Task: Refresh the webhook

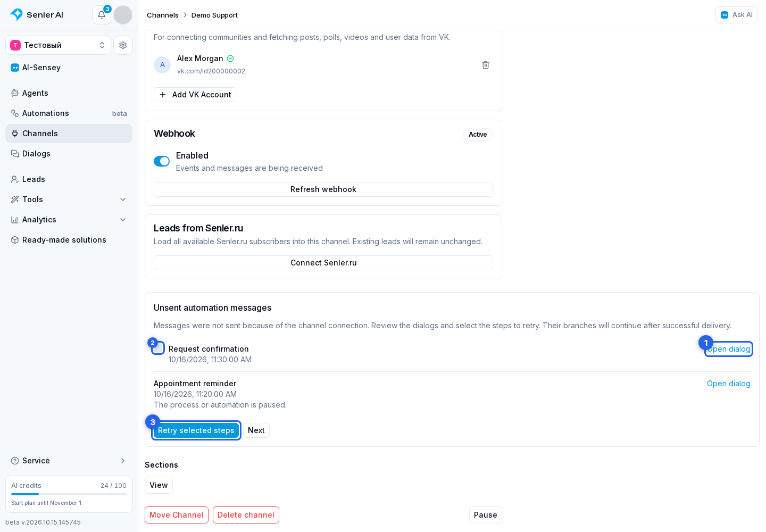Action: coord(323,189)
